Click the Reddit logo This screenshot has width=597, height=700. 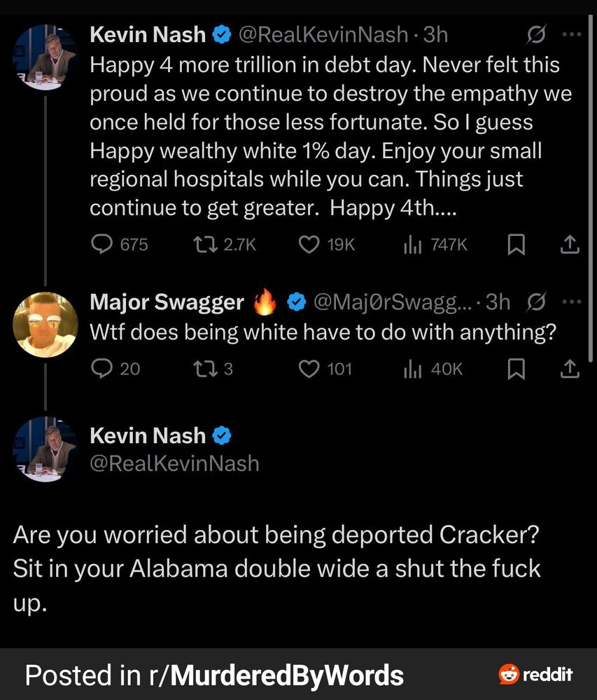[x=535, y=675]
